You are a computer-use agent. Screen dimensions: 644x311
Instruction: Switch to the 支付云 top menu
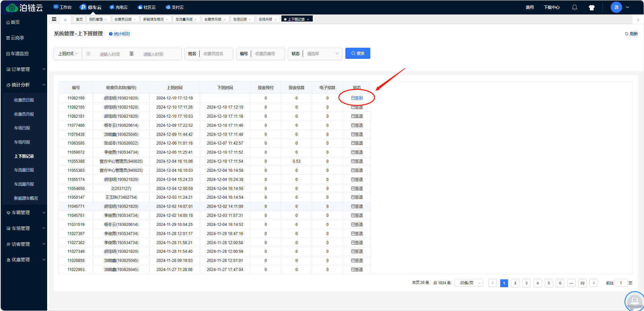click(x=175, y=7)
